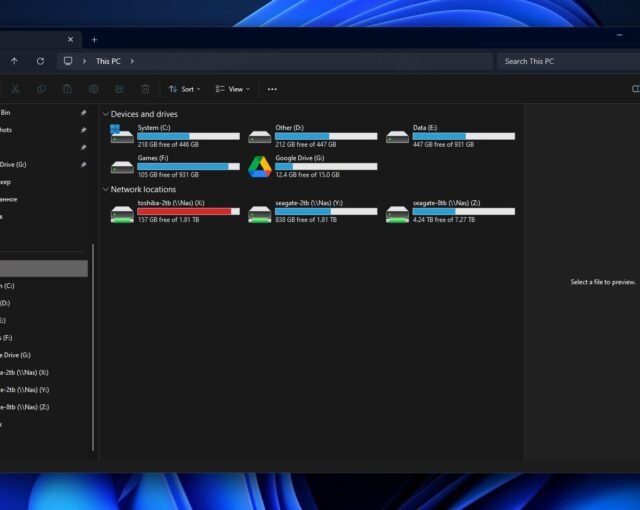Open the Sort dropdown
640x510 pixels.
click(x=184, y=89)
